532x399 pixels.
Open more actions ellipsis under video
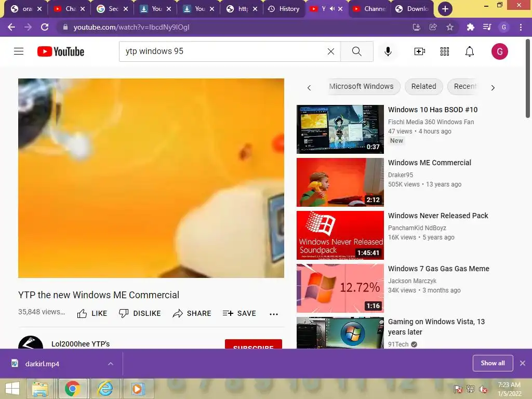click(274, 314)
